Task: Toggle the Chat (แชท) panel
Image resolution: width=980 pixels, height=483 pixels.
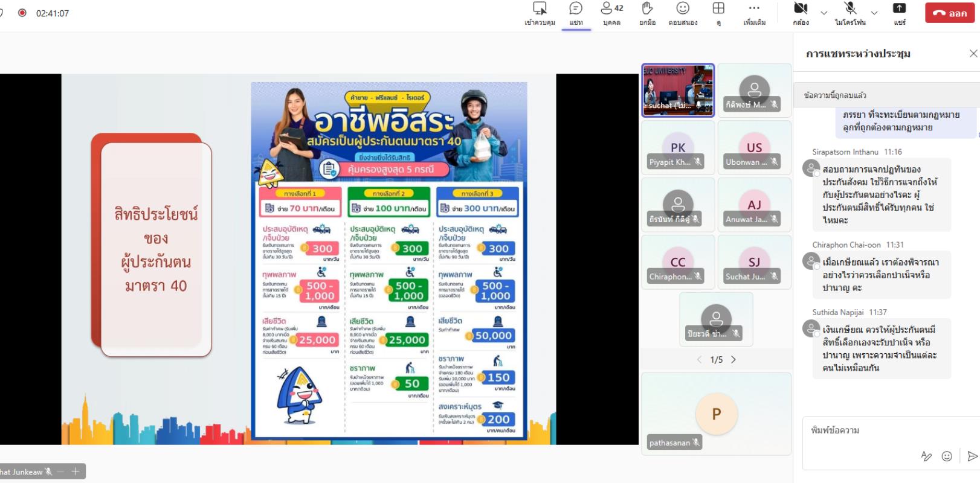Action: [x=576, y=13]
